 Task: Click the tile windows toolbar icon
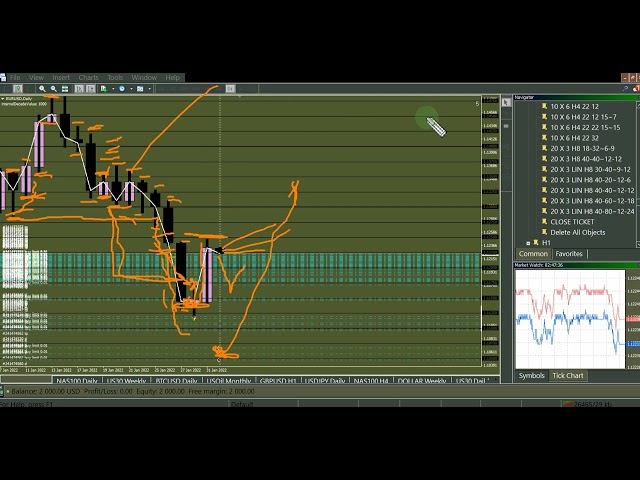tap(65, 88)
